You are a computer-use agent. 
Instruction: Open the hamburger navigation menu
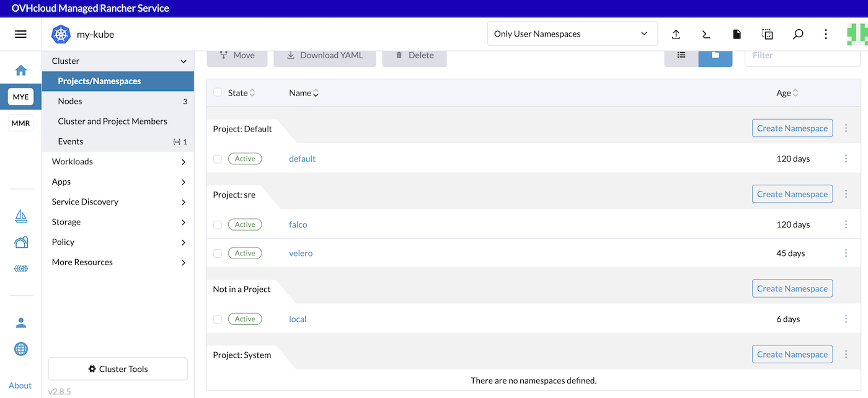(x=20, y=33)
